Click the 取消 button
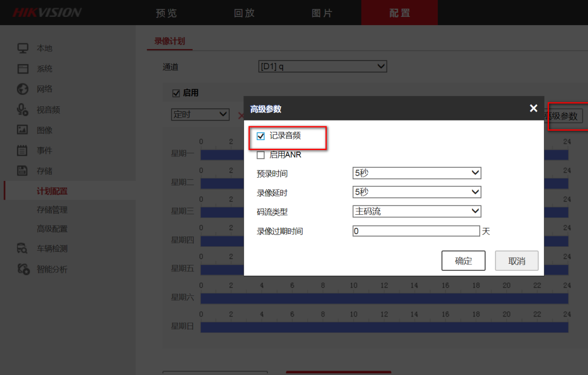The image size is (588, 375). [516, 261]
